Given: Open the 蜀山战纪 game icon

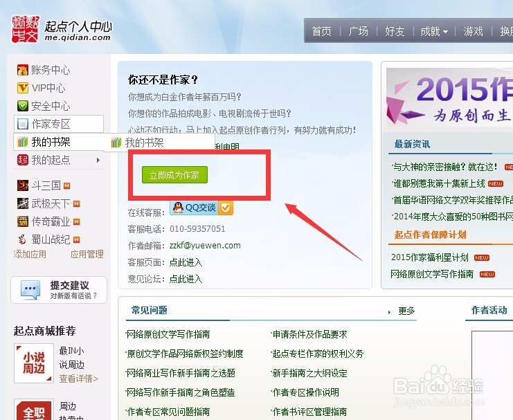Looking at the screenshot, I should tap(23, 239).
